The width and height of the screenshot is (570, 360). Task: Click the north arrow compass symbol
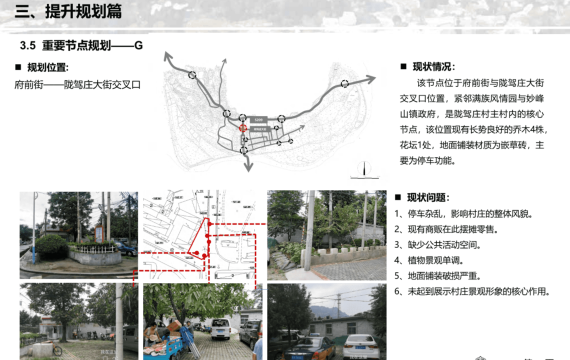(x=364, y=170)
